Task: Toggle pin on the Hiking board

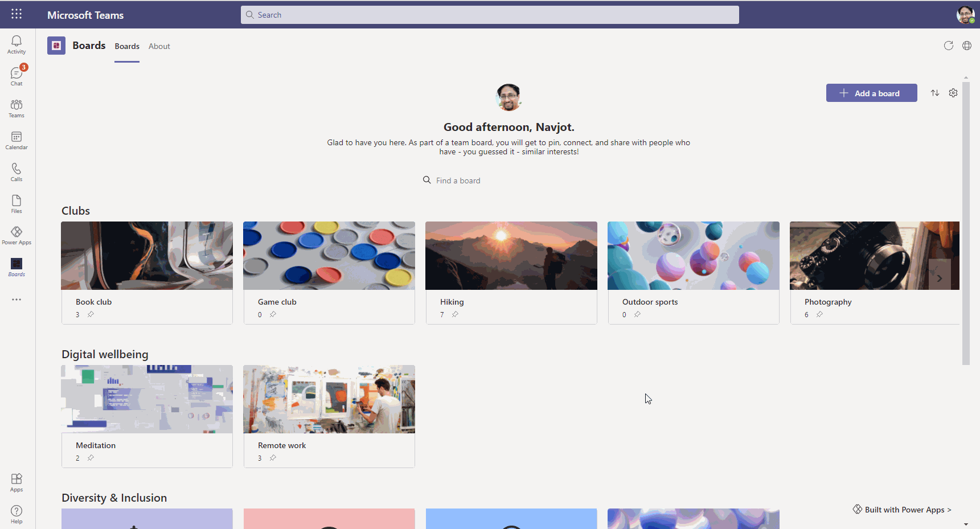Action: 455,314
